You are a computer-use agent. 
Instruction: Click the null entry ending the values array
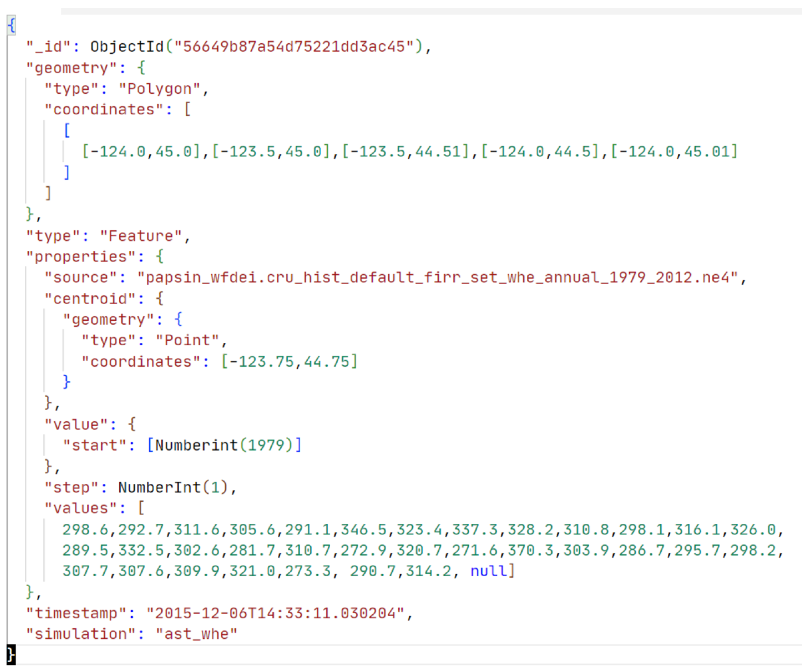click(488, 571)
